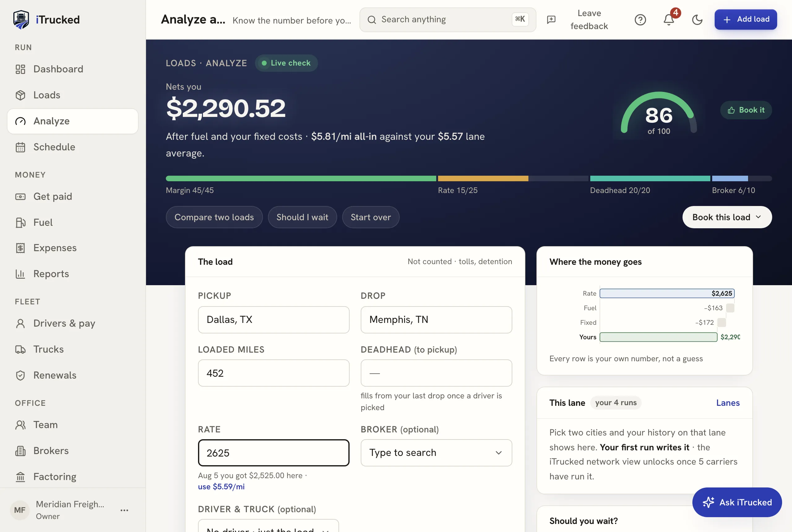Open Dashboard from the sidebar
The image size is (792, 532).
click(x=73, y=69)
